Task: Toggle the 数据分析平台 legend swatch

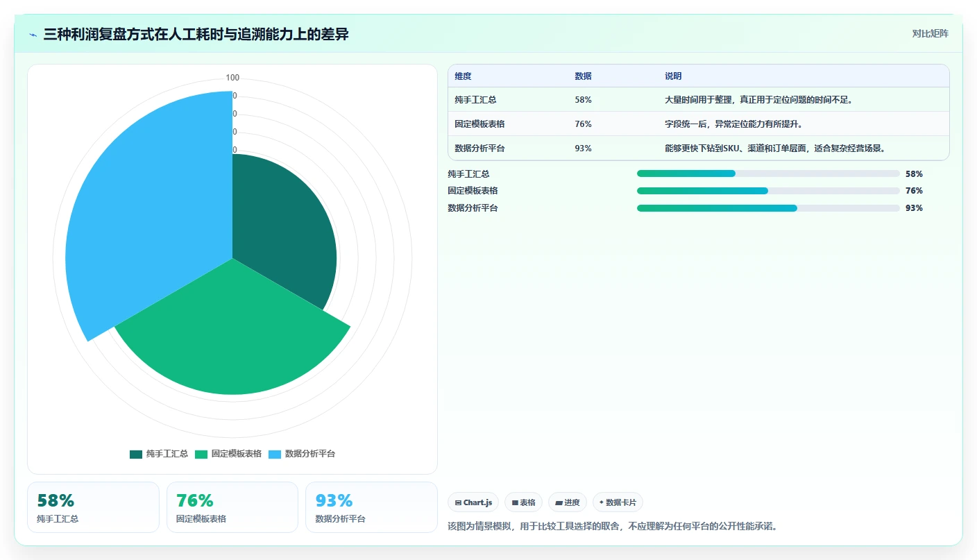Action: (x=275, y=454)
